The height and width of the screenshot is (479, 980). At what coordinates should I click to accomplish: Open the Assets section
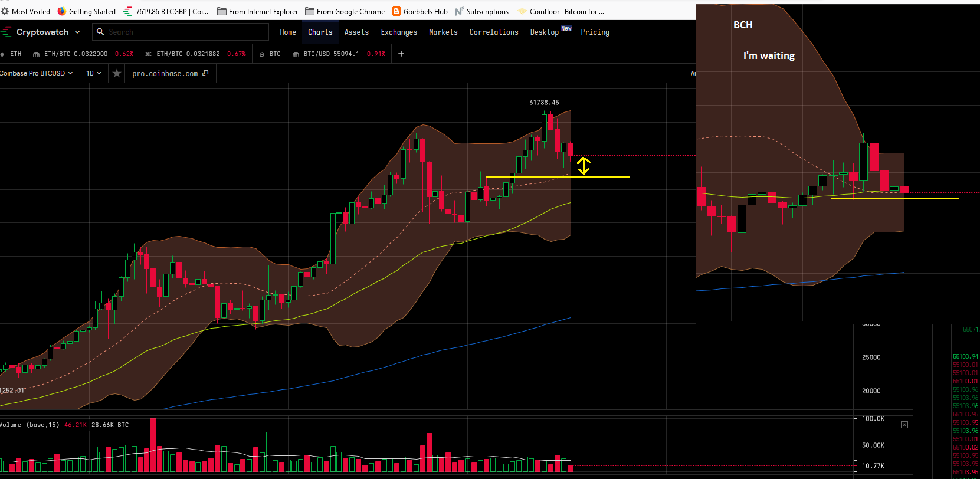[x=356, y=32]
